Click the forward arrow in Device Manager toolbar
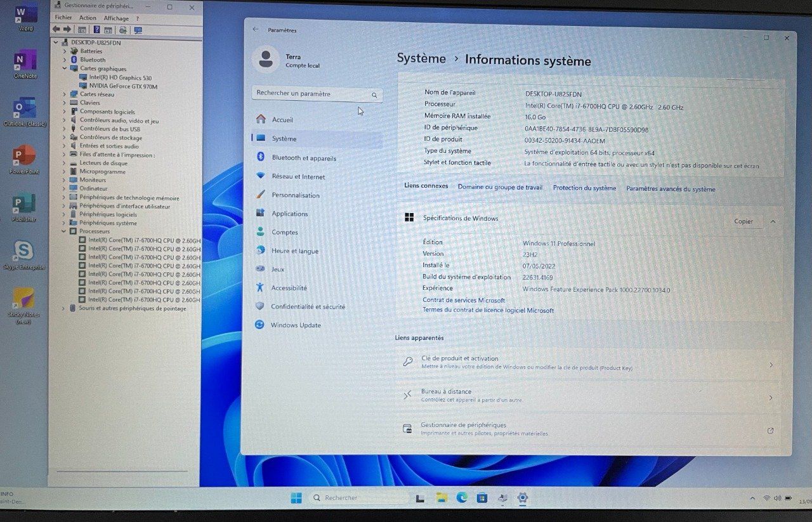The height and width of the screenshot is (522, 812). pyautogui.click(x=67, y=29)
